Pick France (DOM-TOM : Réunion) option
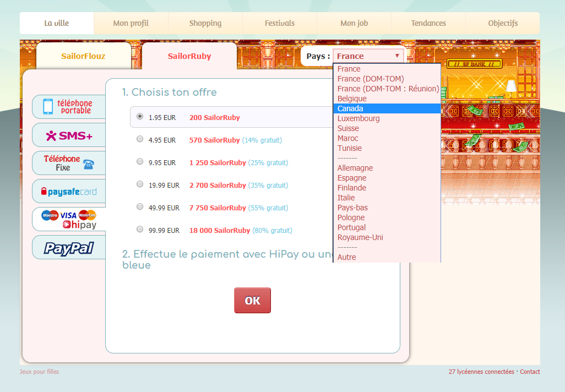 tap(387, 89)
